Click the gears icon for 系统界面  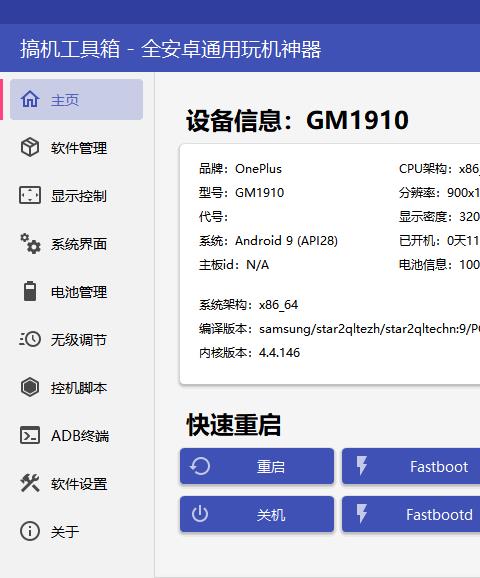[30, 244]
